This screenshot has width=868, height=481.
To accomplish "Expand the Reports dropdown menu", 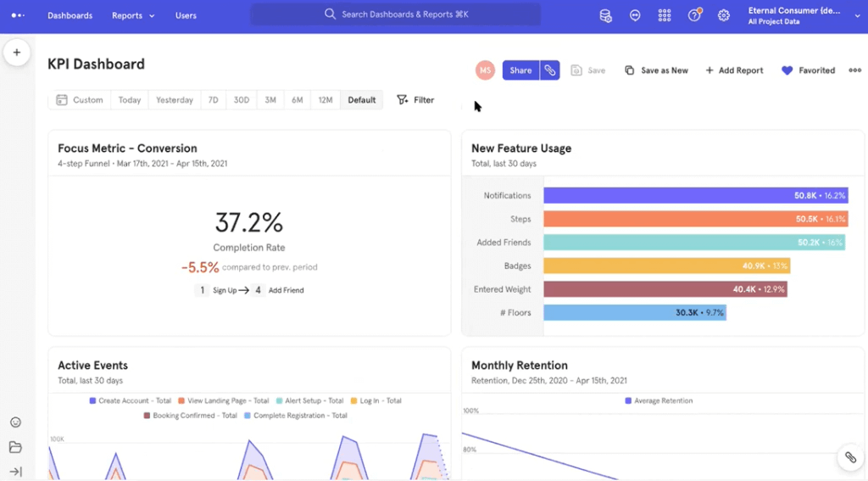I will click(x=133, y=15).
